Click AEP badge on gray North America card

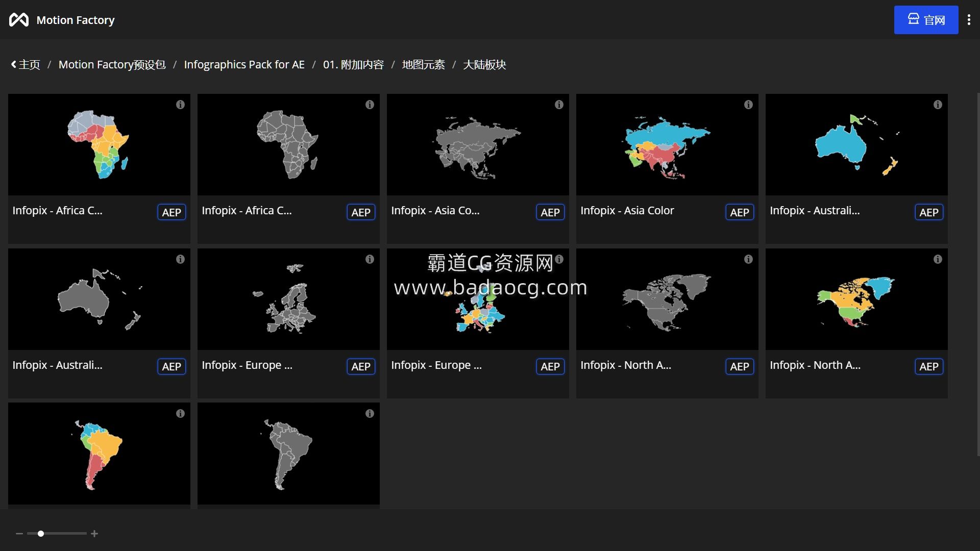[740, 366]
